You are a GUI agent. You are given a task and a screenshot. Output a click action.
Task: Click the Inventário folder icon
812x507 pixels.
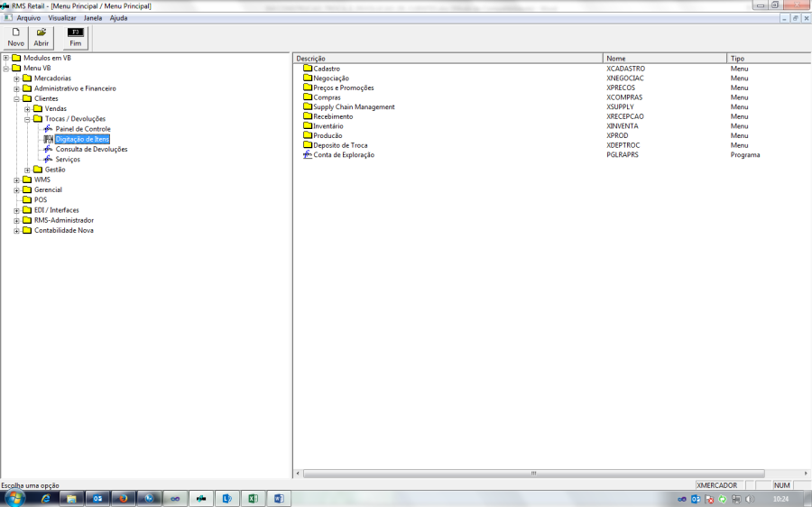tap(308, 125)
